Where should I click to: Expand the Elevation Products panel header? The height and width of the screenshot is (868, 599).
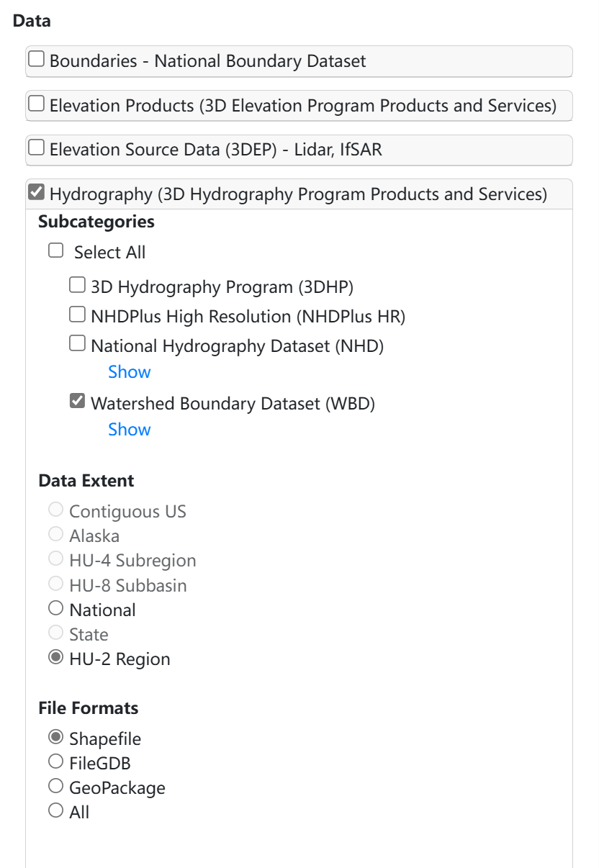point(302,106)
